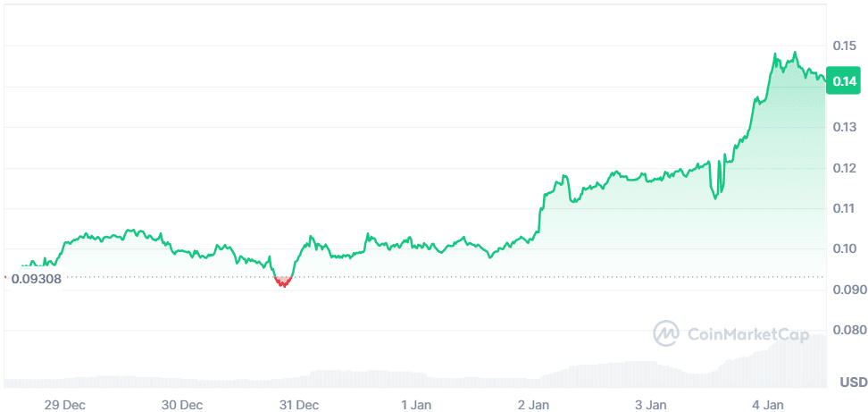Image resolution: width=868 pixels, height=412 pixels.
Task: Click the CoinMarketCap logo icon
Action: [x=666, y=333]
